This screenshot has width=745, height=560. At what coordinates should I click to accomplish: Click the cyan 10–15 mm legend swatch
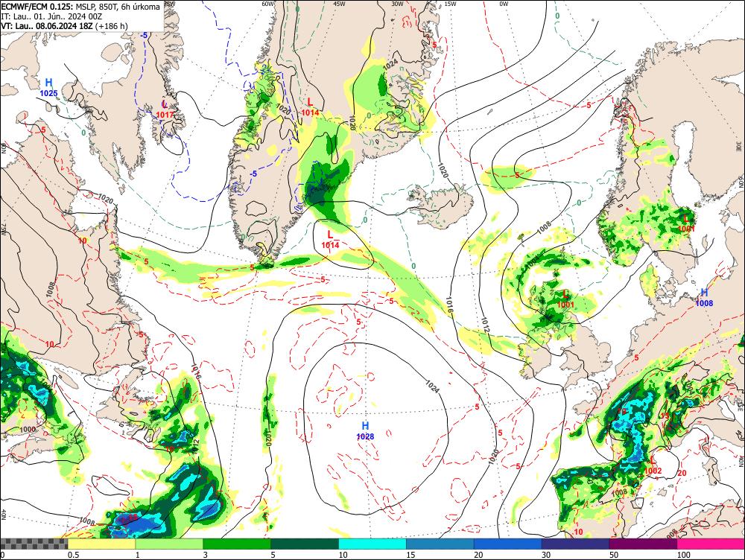(372, 544)
